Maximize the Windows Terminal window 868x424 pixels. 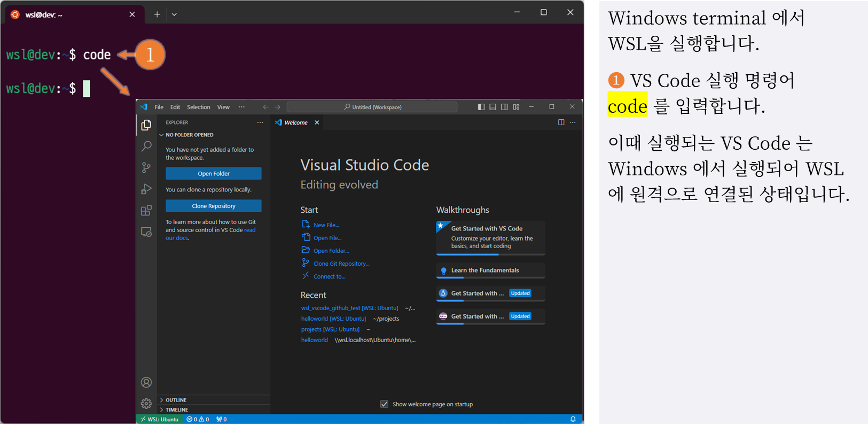click(x=544, y=12)
